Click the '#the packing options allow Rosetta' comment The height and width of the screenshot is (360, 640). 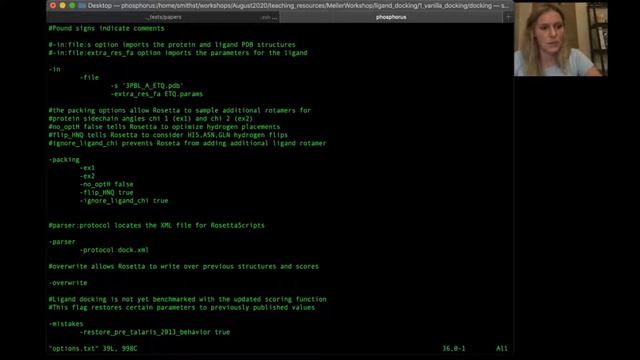[180, 110]
